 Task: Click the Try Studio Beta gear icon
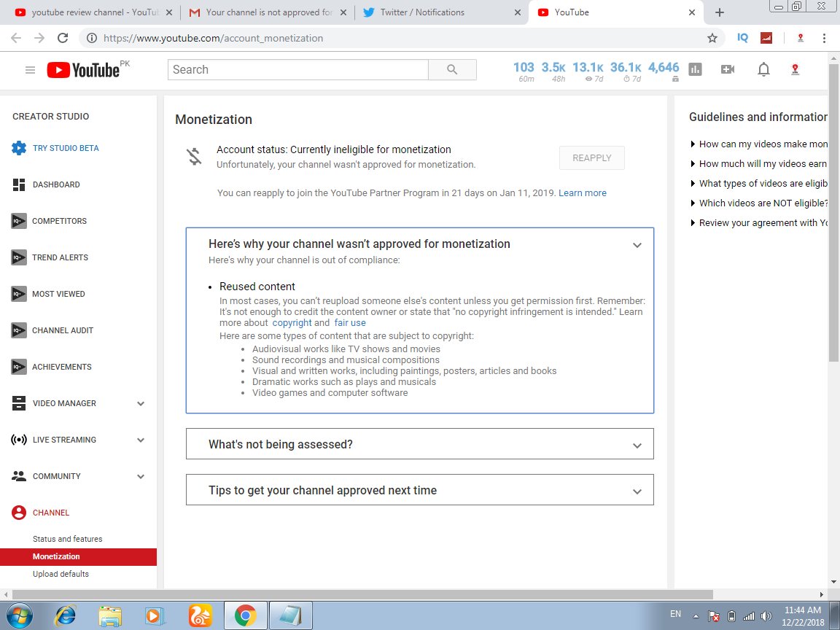(19, 148)
